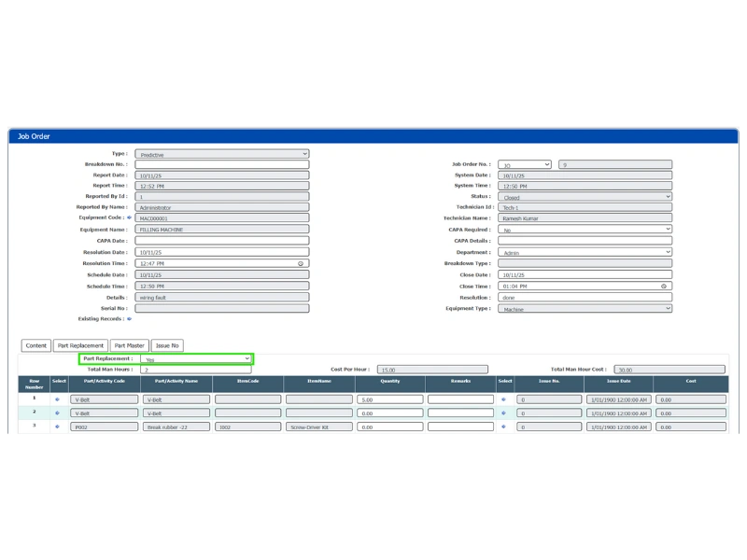The image size is (747, 560).
Task: Click the CAPA Details input field
Action: pyautogui.click(x=585, y=241)
